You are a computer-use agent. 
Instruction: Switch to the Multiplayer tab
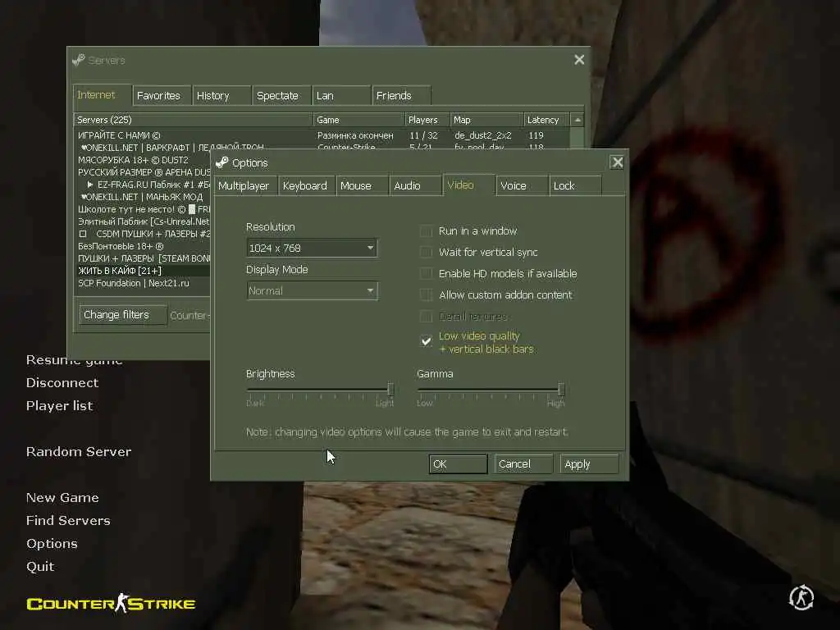click(245, 185)
